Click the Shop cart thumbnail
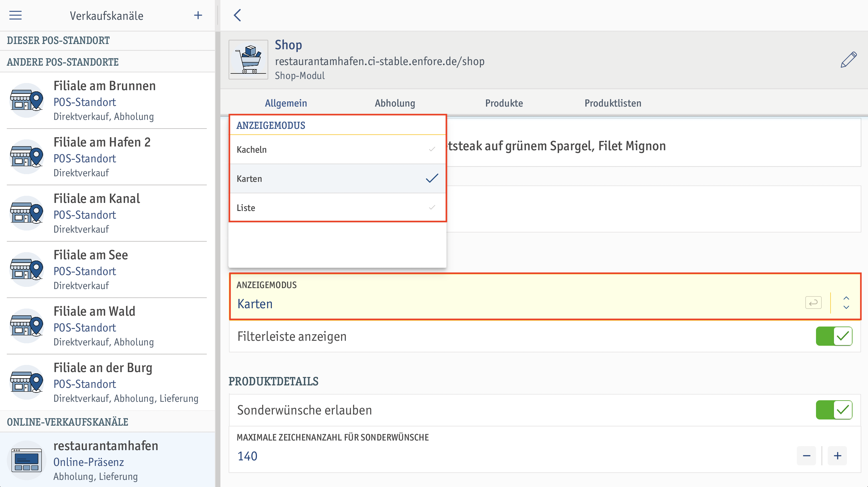Screen dimensions: 868x487 (248, 60)
